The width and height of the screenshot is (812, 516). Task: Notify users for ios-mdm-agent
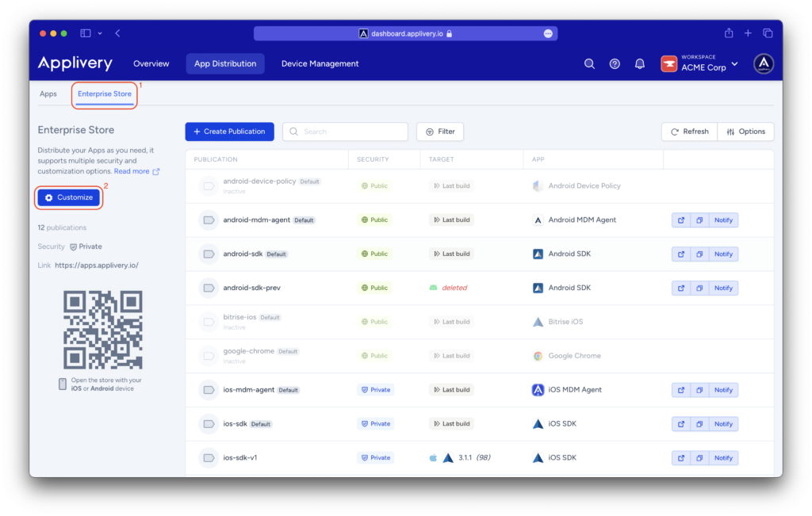click(723, 390)
